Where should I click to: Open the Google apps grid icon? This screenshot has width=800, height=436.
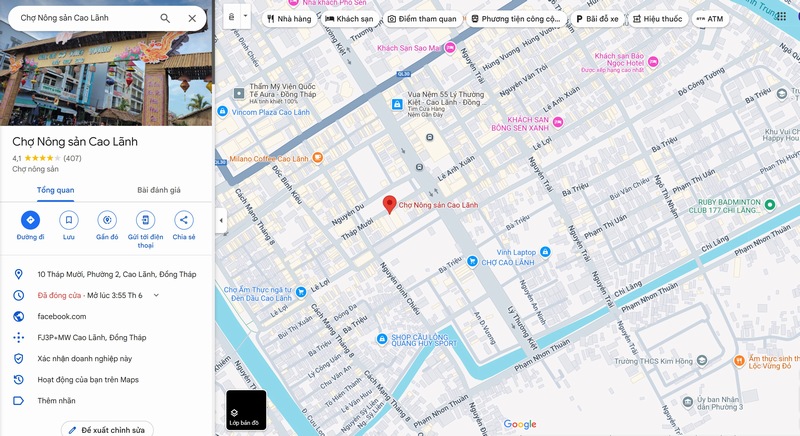point(781,16)
